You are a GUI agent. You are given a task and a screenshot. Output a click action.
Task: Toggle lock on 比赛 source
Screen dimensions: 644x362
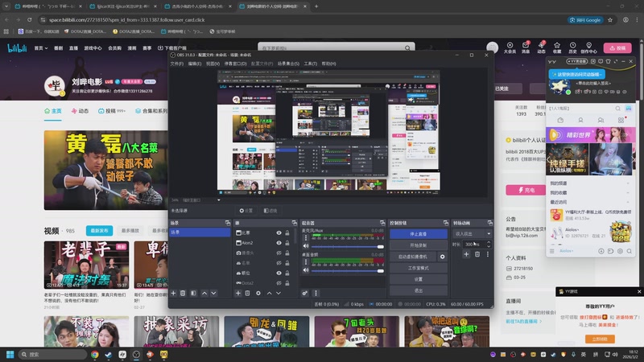[x=287, y=232]
